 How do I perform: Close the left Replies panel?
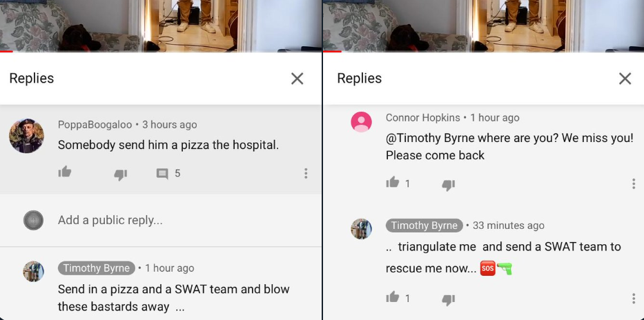[297, 79]
